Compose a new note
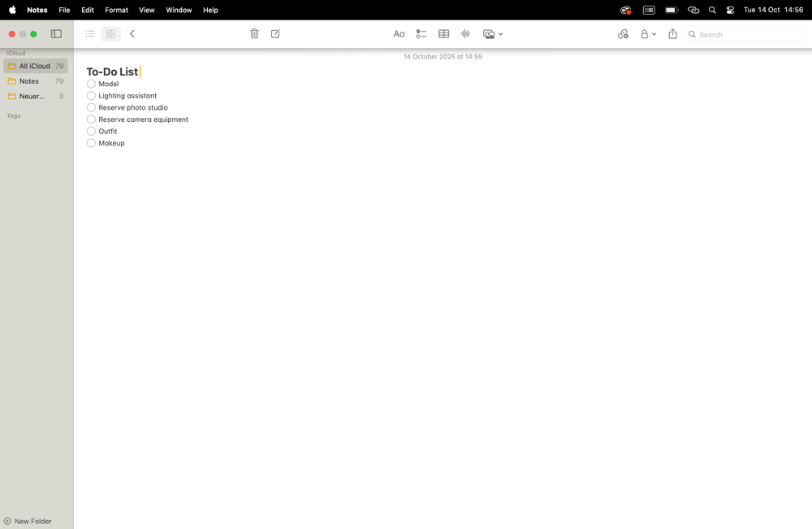This screenshot has width=812, height=529. (275, 33)
